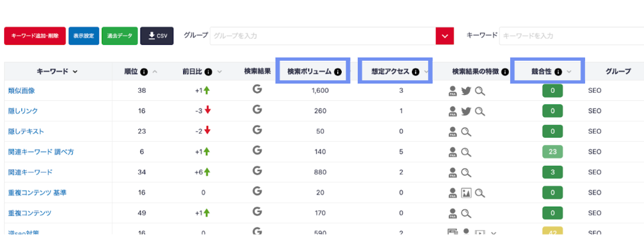Image resolution: width=644 pixels, height=242 pixels.
Task: Open the 関連キーワード keyword link
Action: (x=30, y=172)
